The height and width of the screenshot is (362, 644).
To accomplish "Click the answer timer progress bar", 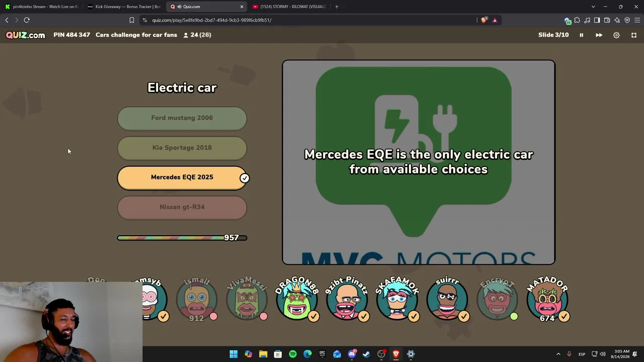I will pyautogui.click(x=182, y=238).
